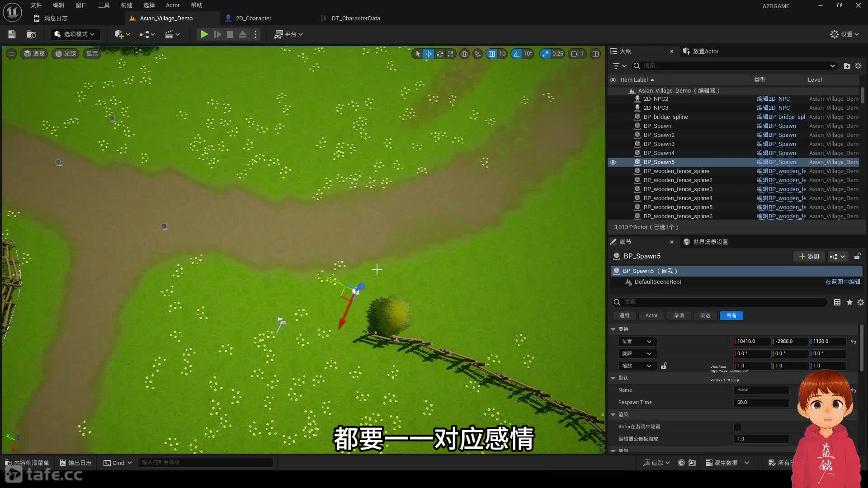Screen dimensions: 868x488
Task: Play the level in editor
Action: pos(204,34)
